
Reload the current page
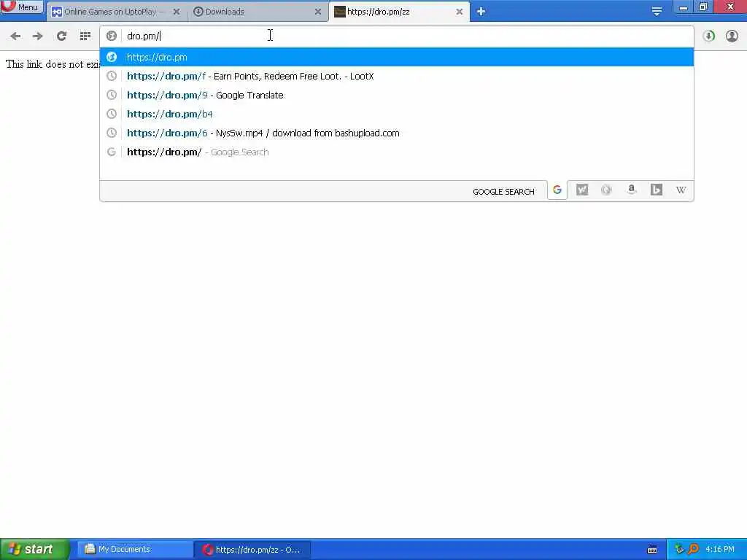(x=61, y=36)
